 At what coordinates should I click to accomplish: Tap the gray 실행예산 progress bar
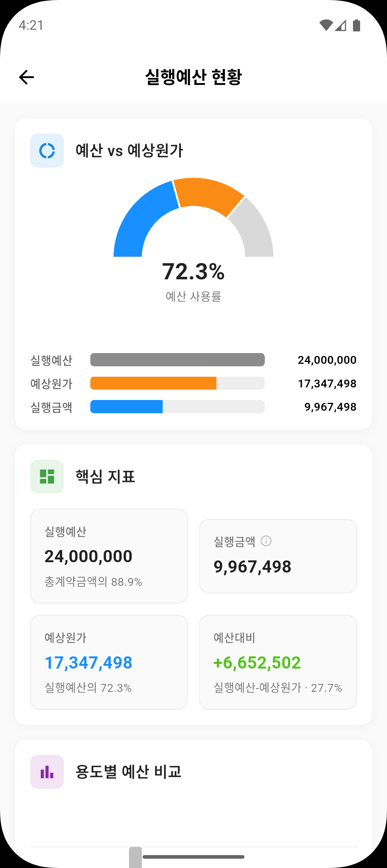(x=177, y=360)
